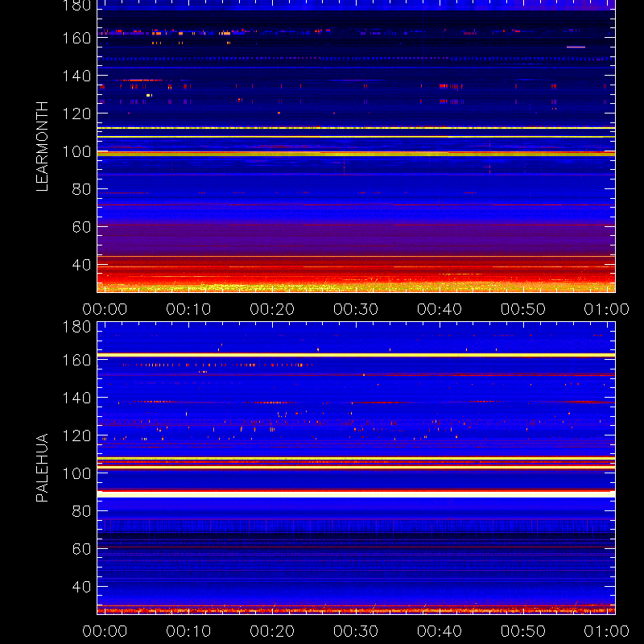Select the 140 tick label on LEARMONTH plot
The image size is (644, 644).
[76, 76]
